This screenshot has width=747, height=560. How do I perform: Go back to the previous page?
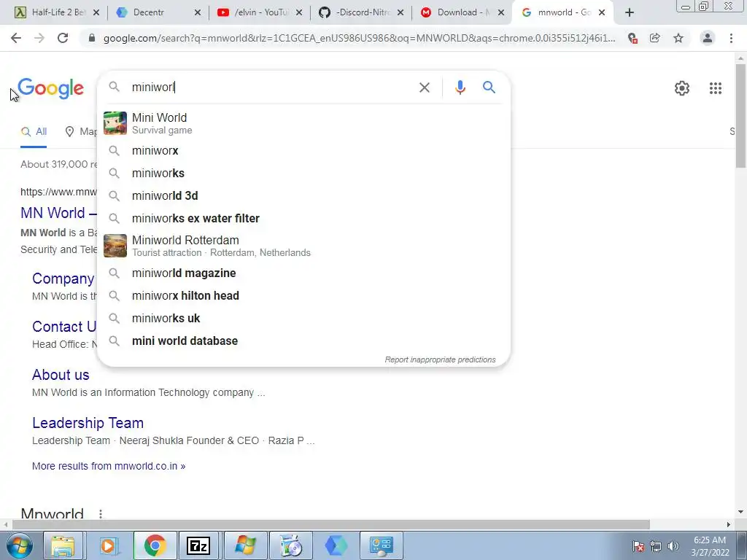point(16,38)
